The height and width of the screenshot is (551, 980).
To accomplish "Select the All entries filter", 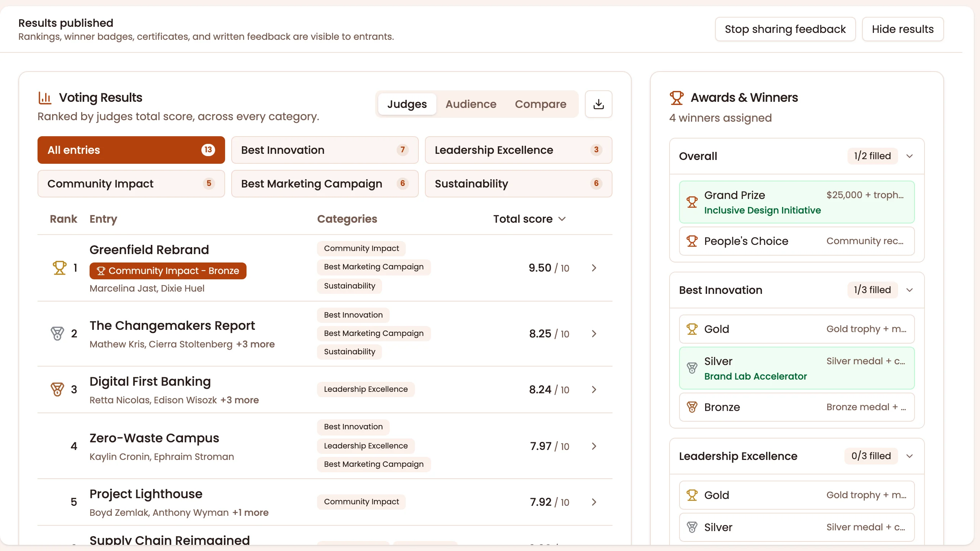I will tap(131, 150).
